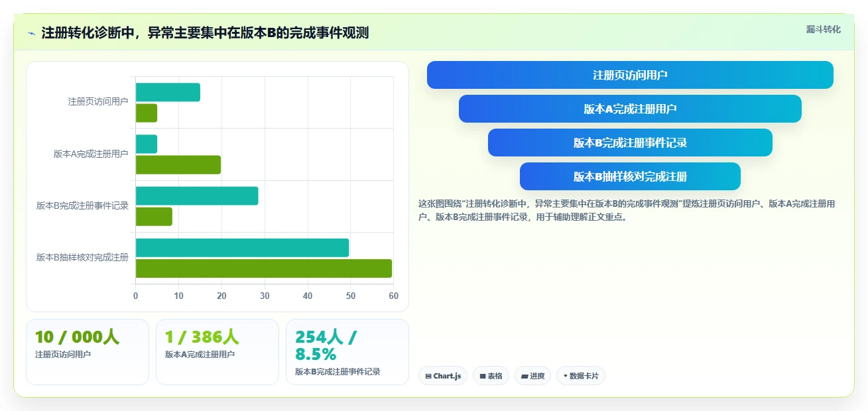Select the 数据卡片 chip label
Image resolution: width=868 pixels, height=411 pixels.
pos(584,377)
